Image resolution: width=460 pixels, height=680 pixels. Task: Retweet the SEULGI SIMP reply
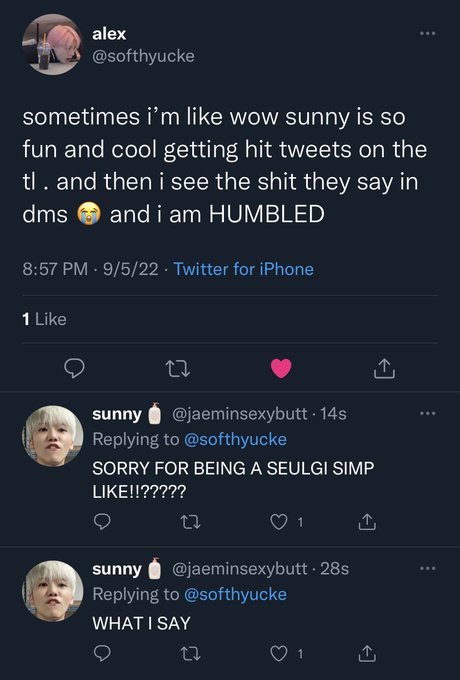click(190, 522)
